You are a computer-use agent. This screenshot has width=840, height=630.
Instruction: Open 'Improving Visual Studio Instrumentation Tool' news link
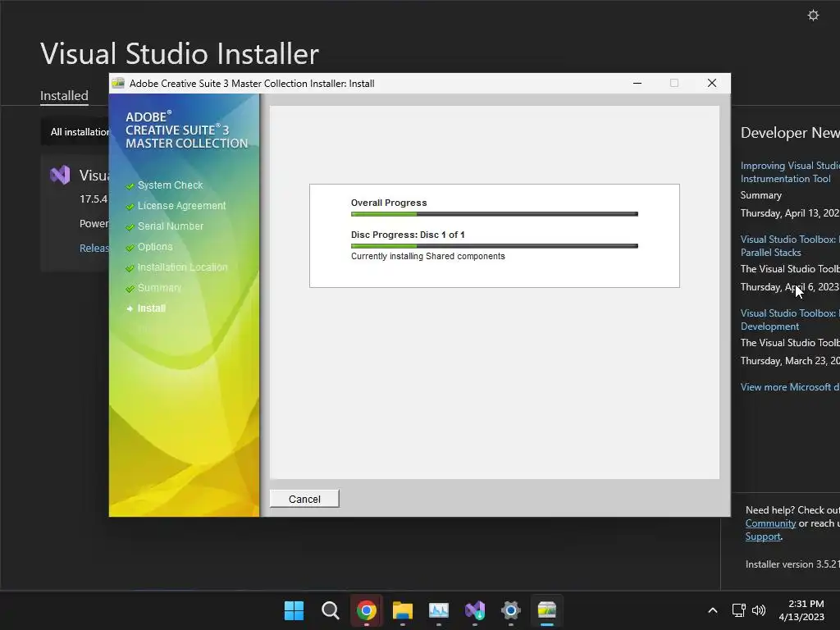tap(790, 172)
